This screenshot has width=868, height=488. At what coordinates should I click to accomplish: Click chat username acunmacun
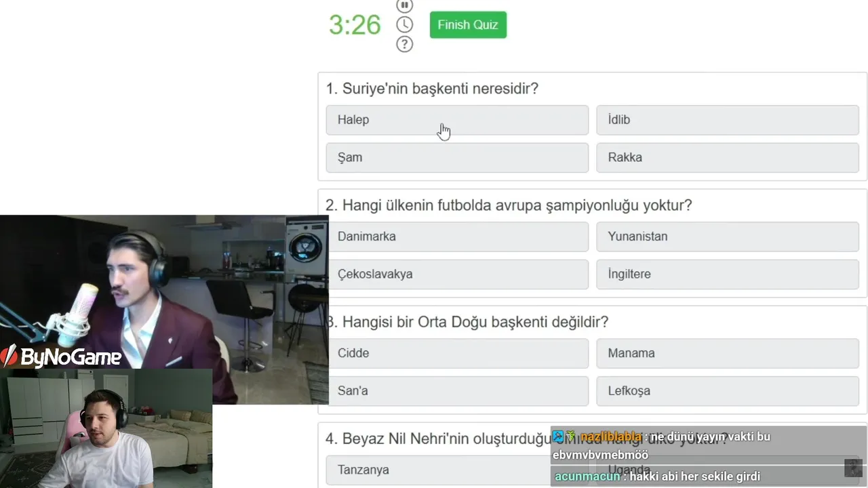[587, 476]
